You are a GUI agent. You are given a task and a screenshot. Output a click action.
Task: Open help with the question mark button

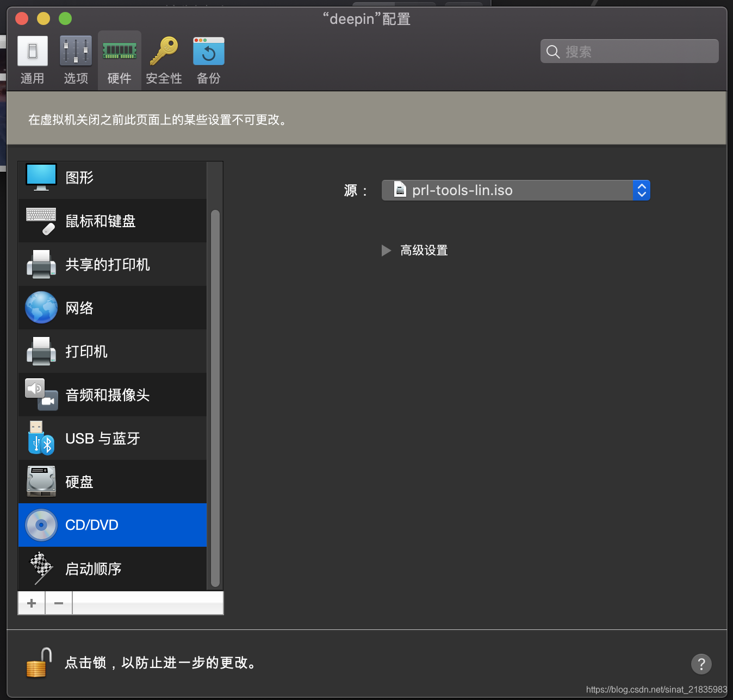pyautogui.click(x=701, y=664)
